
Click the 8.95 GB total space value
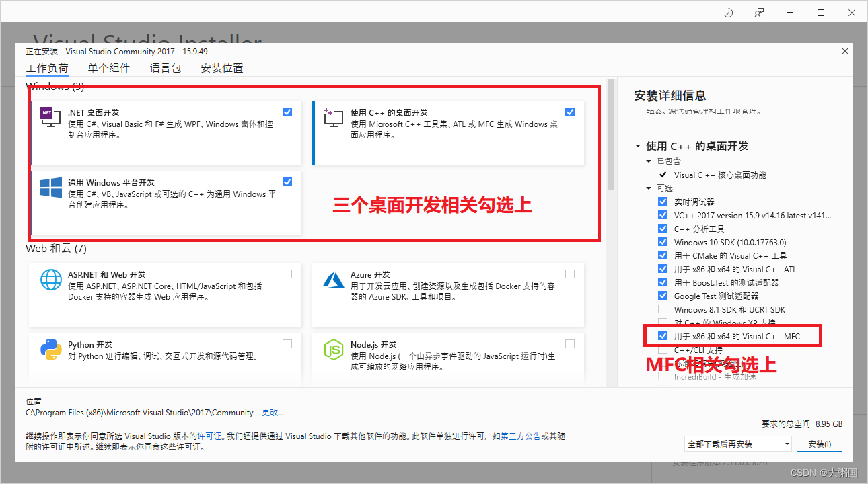(828, 424)
